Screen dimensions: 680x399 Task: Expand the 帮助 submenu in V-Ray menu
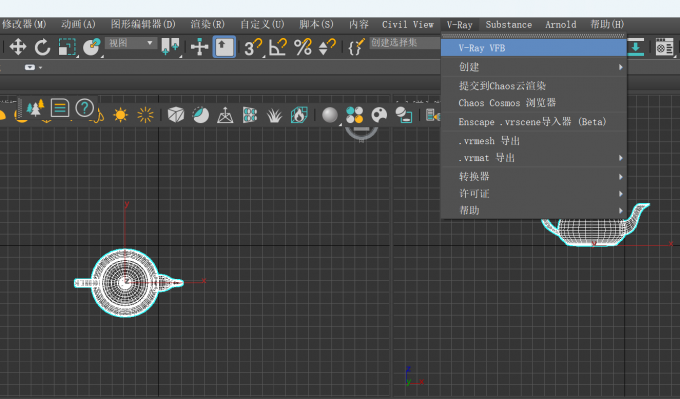[x=534, y=210]
